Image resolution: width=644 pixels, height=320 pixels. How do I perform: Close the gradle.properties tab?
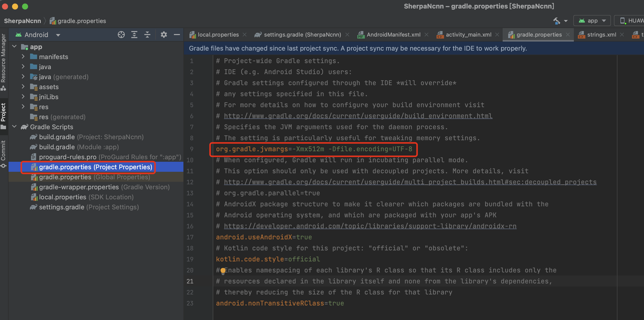(x=568, y=35)
